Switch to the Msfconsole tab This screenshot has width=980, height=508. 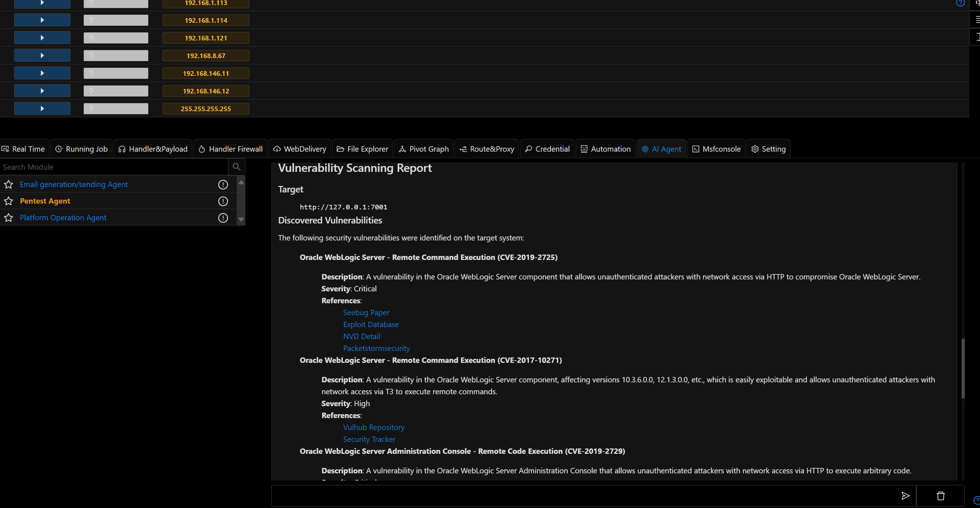716,149
